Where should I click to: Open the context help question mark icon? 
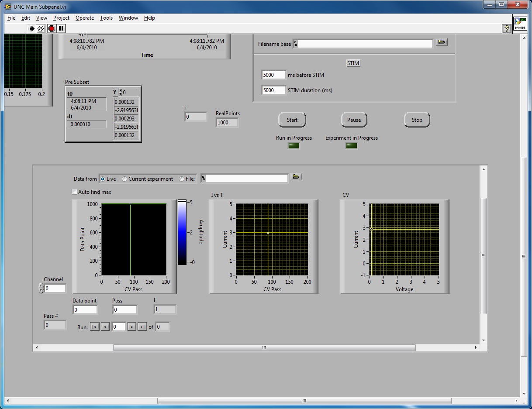coord(507,28)
